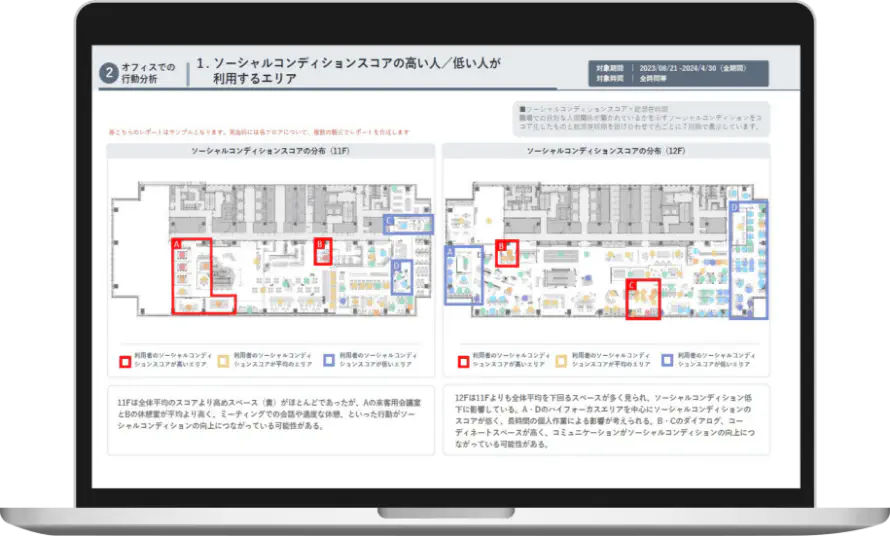
Task: Click the 11F analysis description text box
Action: tap(270, 420)
